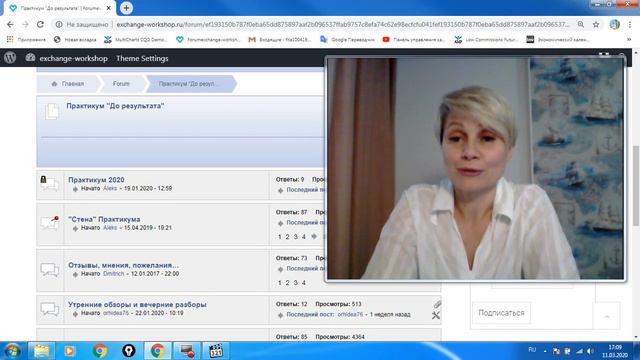
Task: Click the Подписаться button
Action: [501, 313]
